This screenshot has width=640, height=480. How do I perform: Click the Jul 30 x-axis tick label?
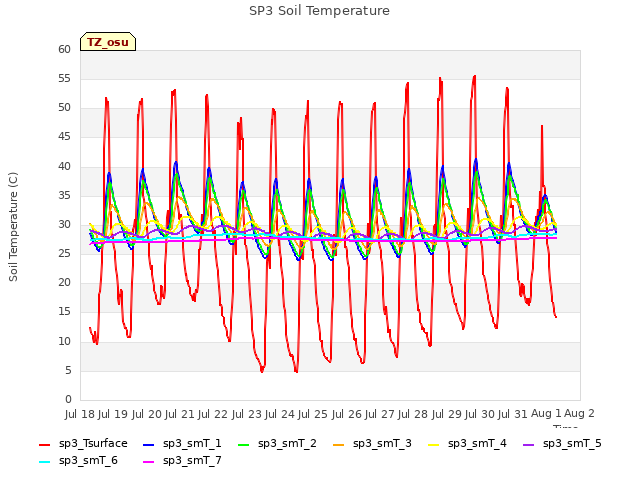(x=481, y=414)
